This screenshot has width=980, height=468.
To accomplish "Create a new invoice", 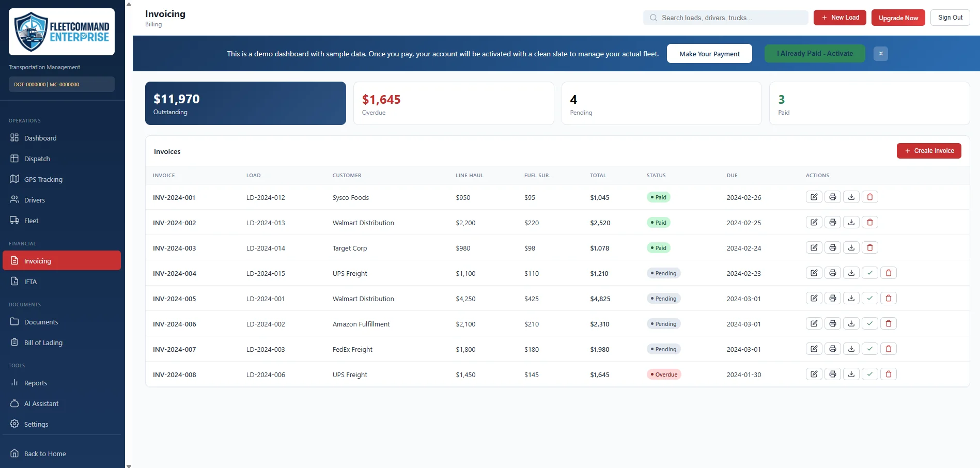I will [929, 151].
